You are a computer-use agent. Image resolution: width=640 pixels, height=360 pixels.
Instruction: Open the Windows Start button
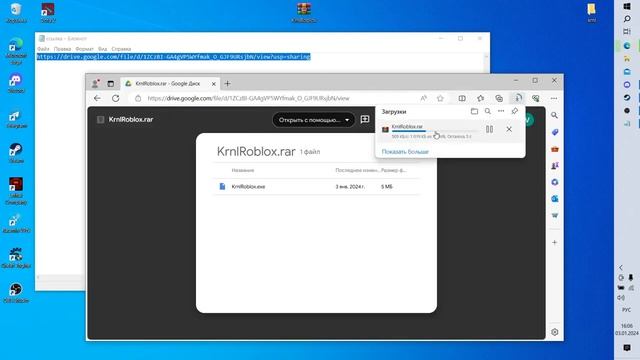point(627,7)
